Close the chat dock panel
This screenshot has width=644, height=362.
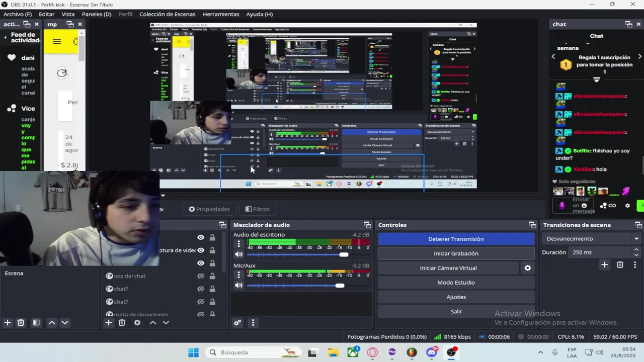639,24
